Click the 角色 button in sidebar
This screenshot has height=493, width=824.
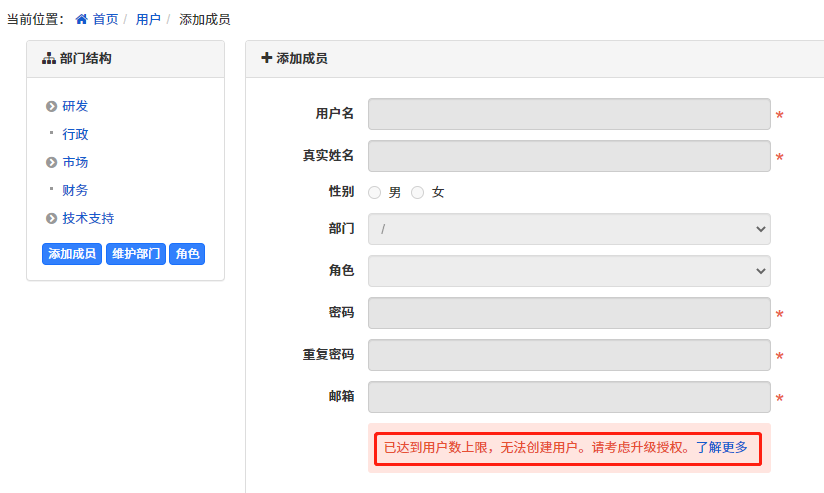(187, 254)
